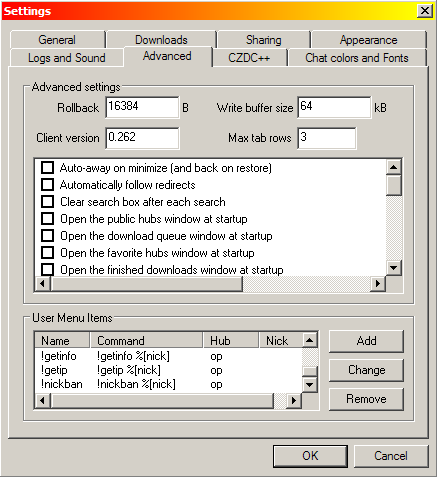Open Chat colors and Fonts tab
This screenshot has height=477, width=437.
click(357, 58)
